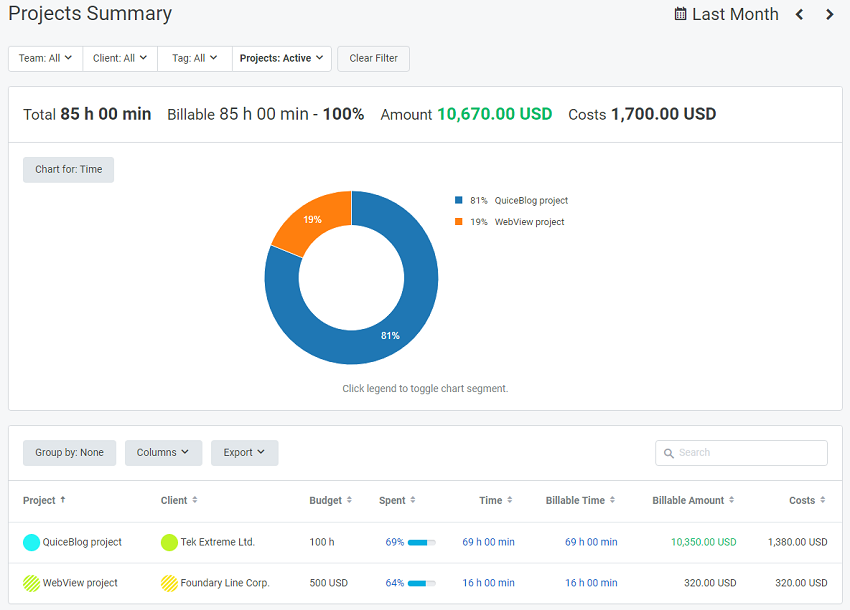Click inside the Search field
Viewport: 850px width, 610px height.
click(x=740, y=453)
